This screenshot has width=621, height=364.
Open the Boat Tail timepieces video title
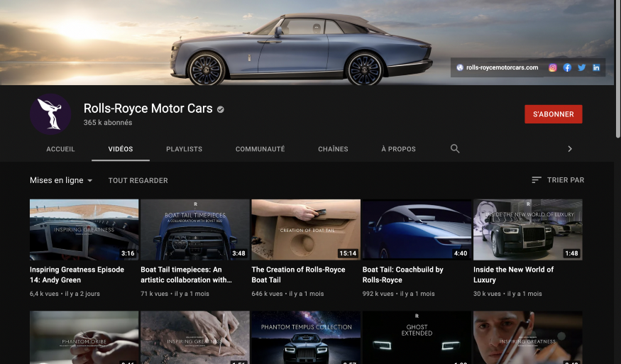pyautogui.click(x=186, y=275)
